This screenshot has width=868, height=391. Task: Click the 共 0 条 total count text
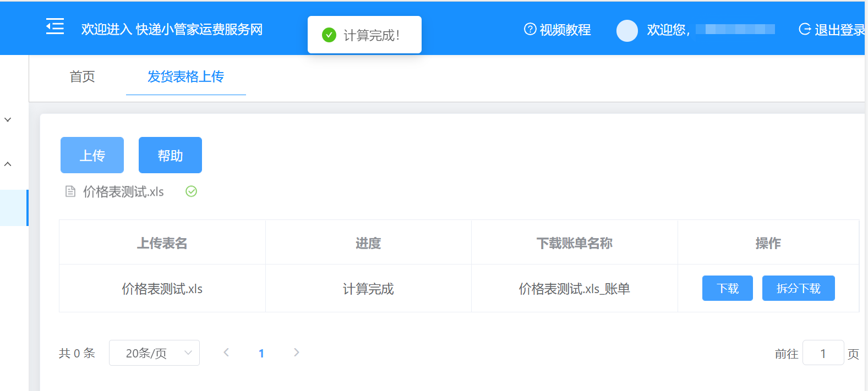pos(77,353)
